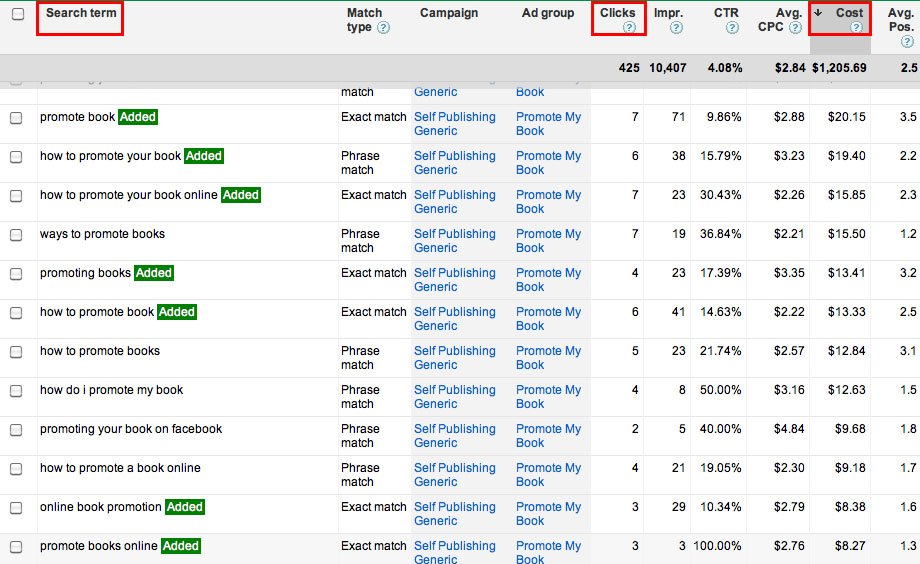Tick 'how do i promote my book' checkbox

point(16,391)
